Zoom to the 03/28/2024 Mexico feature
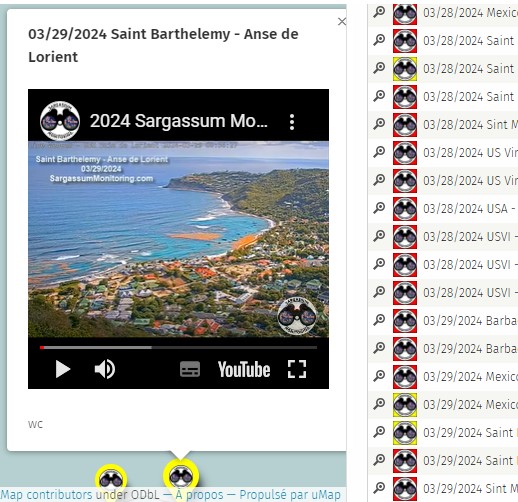This screenshot has width=518, height=502. pyautogui.click(x=379, y=12)
